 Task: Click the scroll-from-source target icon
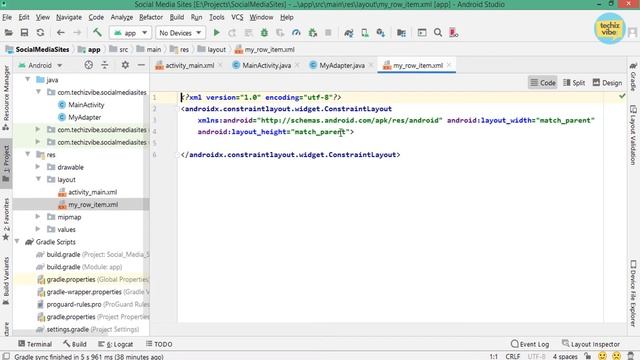tap(89, 65)
